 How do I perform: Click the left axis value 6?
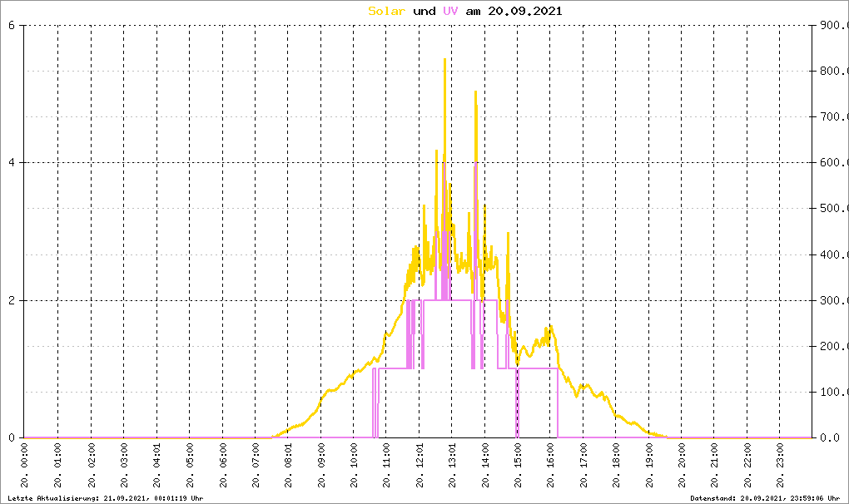click(11, 25)
